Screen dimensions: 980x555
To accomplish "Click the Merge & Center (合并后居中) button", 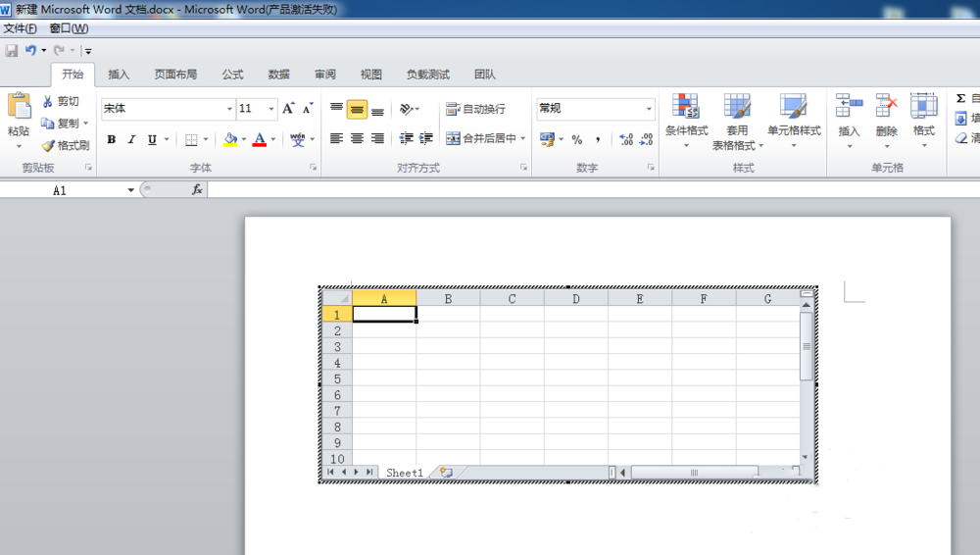I will (481, 138).
